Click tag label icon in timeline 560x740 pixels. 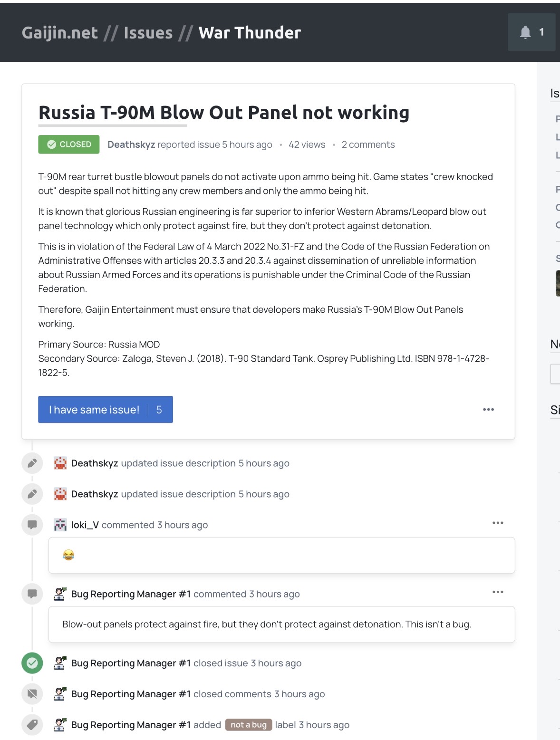tap(32, 725)
